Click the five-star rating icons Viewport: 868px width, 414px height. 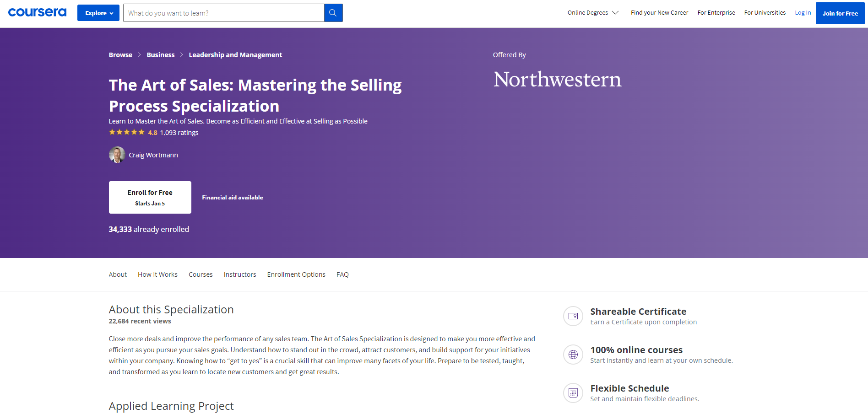126,132
